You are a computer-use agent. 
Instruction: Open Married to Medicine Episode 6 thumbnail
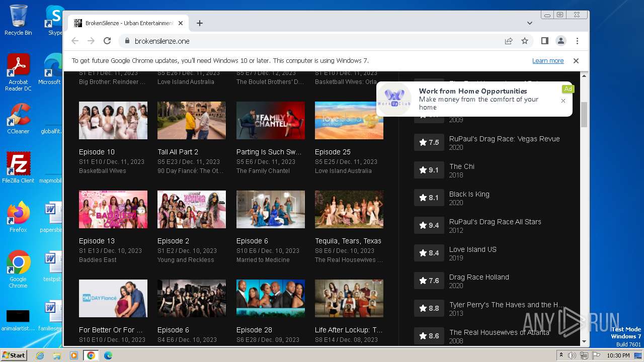pyautogui.click(x=271, y=210)
